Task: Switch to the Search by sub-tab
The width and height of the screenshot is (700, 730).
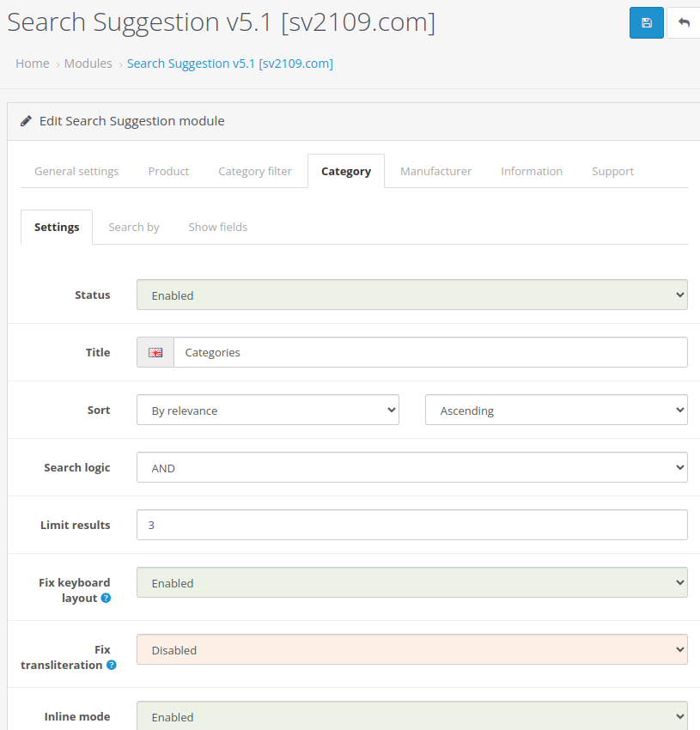Action: coord(134,228)
